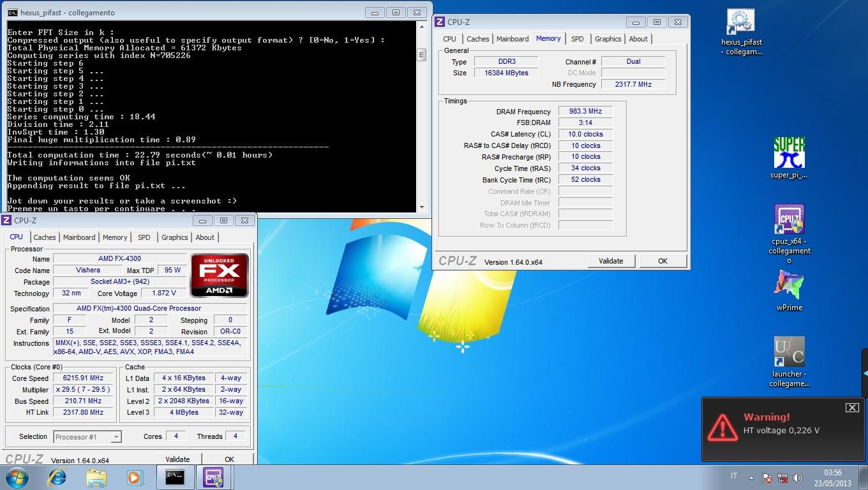The width and height of the screenshot is (868, 490).
Task: Open Graphics tab in lower CPU-Z window
Action: pos(174,237)
